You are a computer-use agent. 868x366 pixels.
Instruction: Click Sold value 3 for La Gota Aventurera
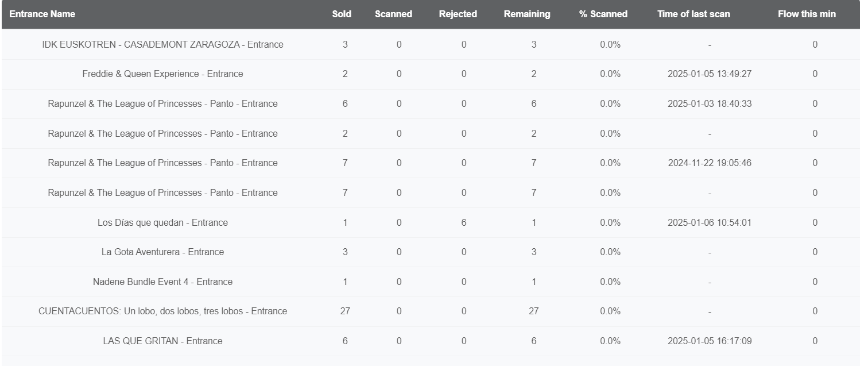(345, 252)
